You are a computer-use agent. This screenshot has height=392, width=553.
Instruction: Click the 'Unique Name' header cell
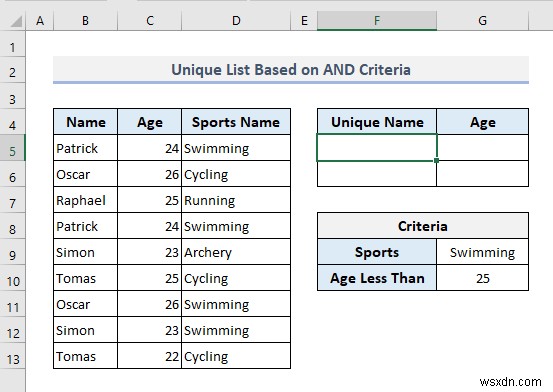377,122
